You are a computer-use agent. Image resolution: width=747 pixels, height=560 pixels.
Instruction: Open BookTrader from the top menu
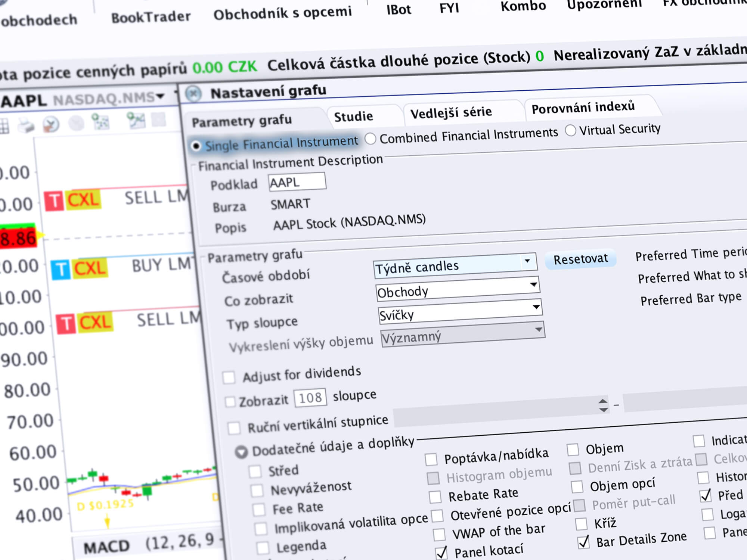tap(151, 17)
